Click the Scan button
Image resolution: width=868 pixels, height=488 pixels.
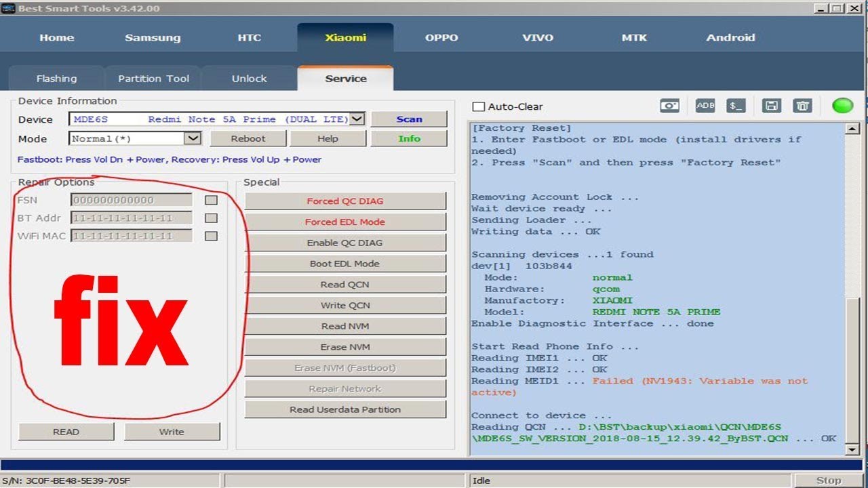(409, 119)
